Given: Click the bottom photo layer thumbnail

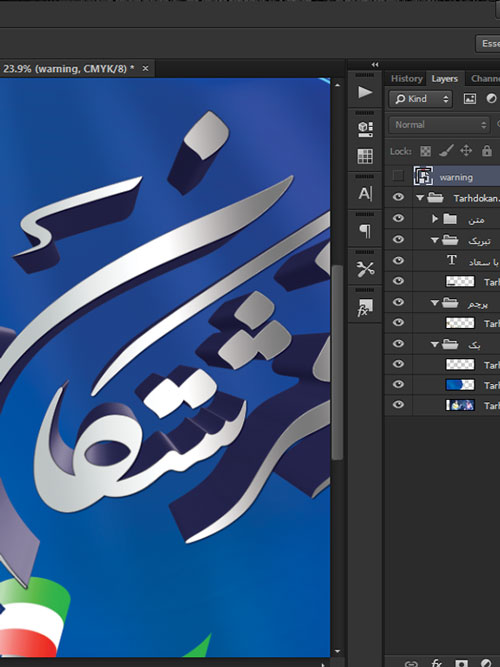Looking at the screenshot, I should (460, 405).
